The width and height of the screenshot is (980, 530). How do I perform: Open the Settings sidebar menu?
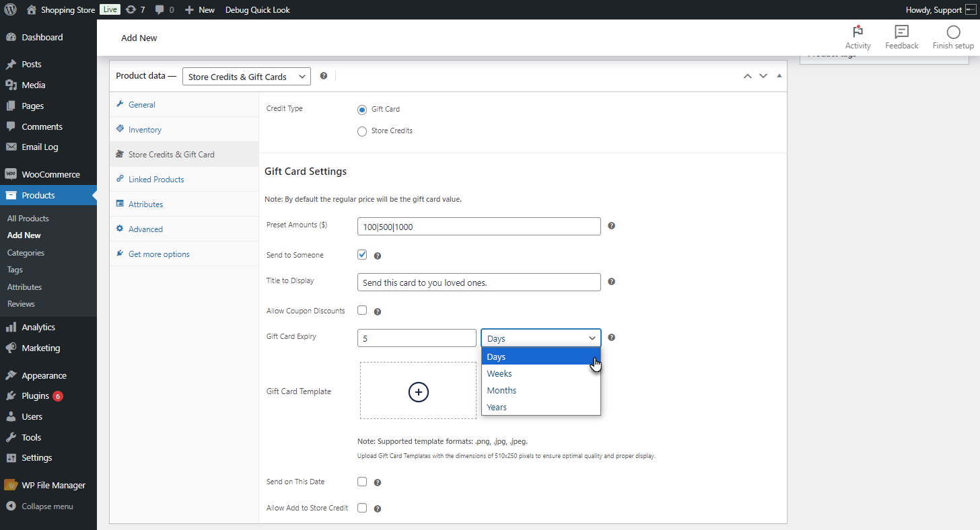48,457
